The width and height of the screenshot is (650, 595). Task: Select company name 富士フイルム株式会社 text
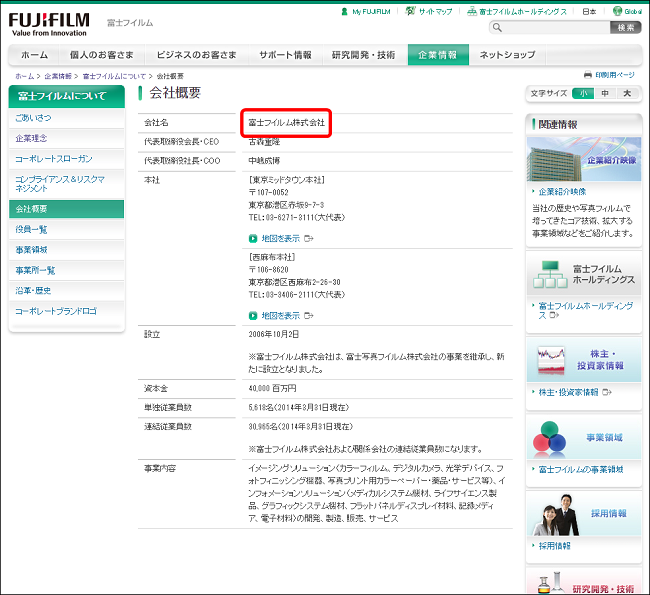point(286,123)
